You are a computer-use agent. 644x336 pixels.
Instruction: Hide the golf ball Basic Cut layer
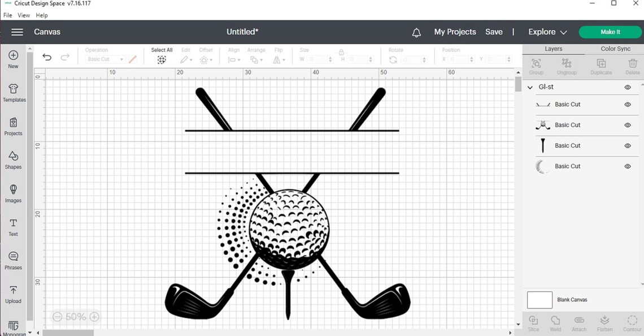(627, 125)
